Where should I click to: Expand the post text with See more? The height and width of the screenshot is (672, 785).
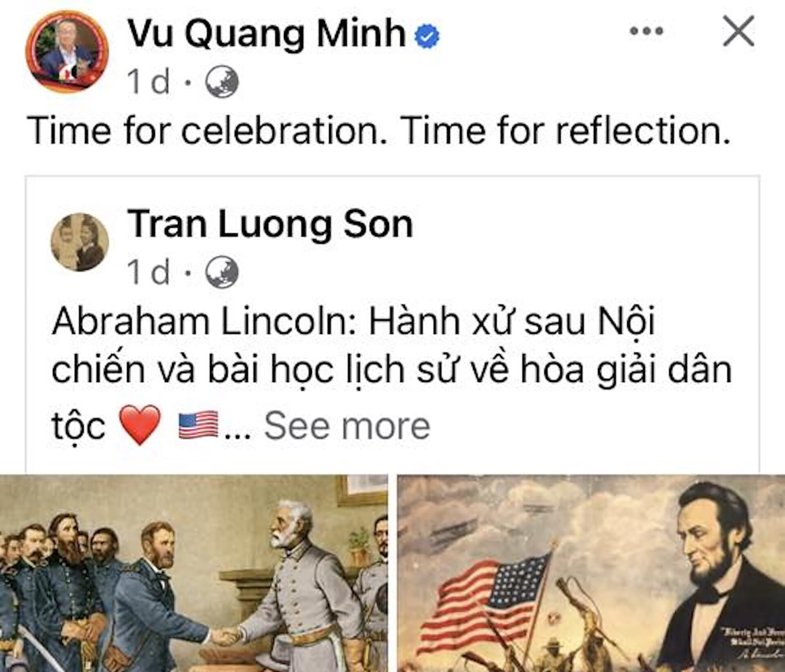[x=347, y=426]
